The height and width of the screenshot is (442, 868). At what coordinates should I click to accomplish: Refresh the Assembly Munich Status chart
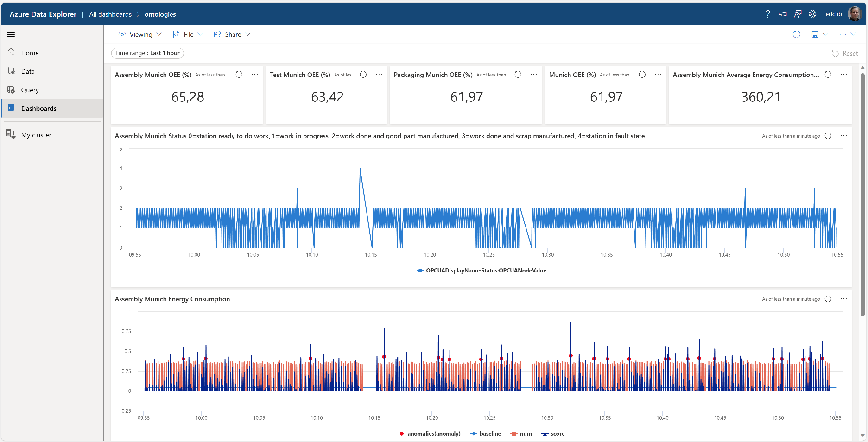828,136
